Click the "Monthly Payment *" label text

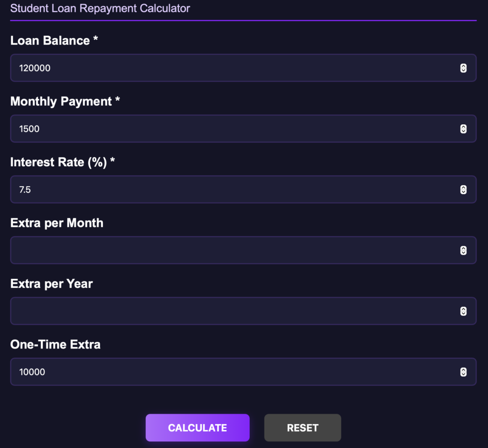[x=65, y=101]
